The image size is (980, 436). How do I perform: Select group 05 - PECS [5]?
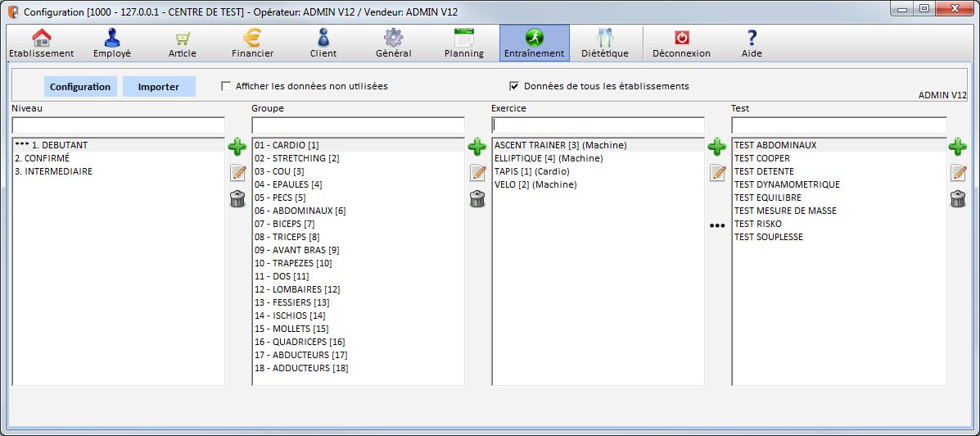pos(358,198)
